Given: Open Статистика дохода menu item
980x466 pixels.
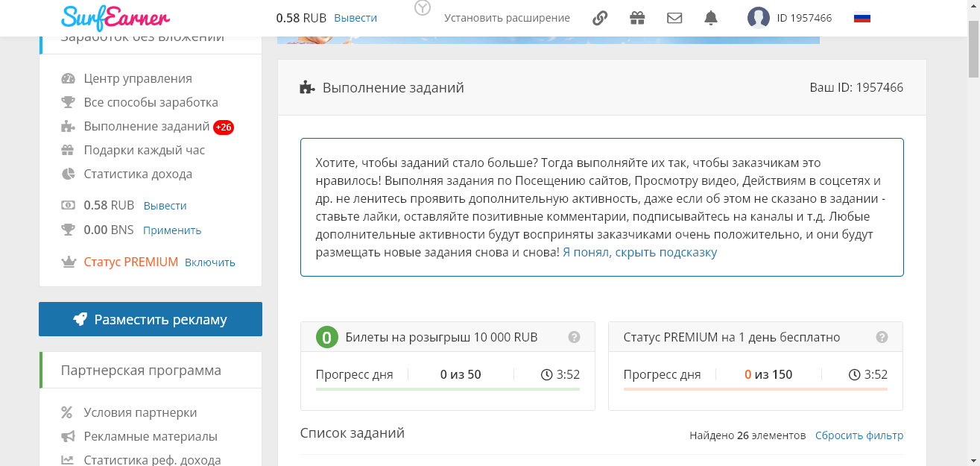Looking at the screenshot, I should pyautogui.click(x=138, y=174).
